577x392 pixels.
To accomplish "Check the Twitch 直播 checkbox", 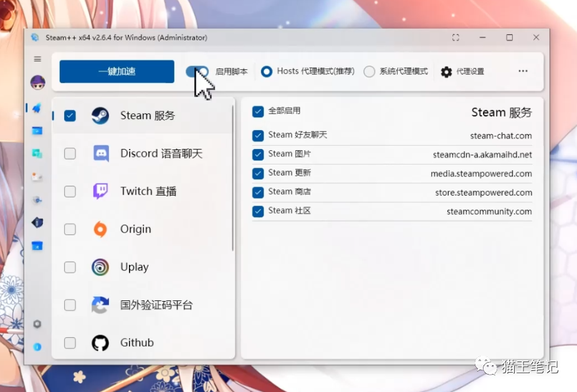I will tap(70, 191).
